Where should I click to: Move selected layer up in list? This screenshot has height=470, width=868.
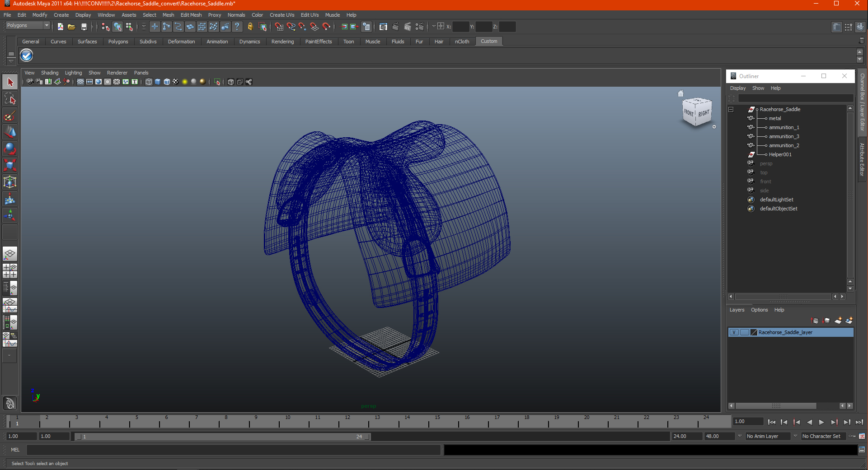coord(815,321)
